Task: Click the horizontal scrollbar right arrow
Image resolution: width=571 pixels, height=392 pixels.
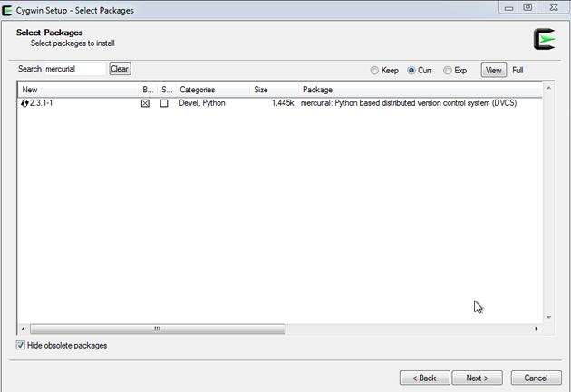Action: [x=536, y=329]
